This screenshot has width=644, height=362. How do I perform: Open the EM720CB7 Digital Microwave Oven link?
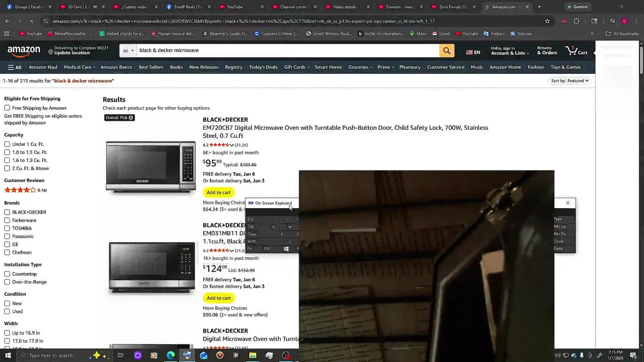point(345,132)
